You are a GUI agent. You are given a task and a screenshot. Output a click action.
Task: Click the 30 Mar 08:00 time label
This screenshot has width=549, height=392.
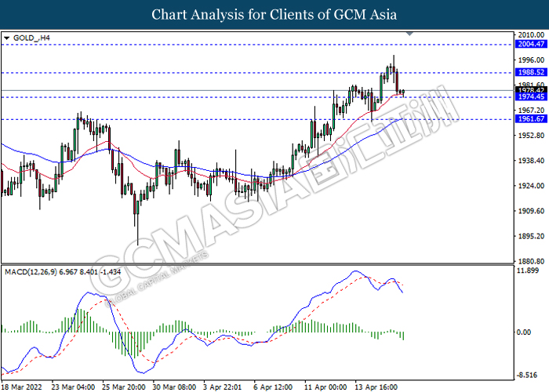[174, 387]
